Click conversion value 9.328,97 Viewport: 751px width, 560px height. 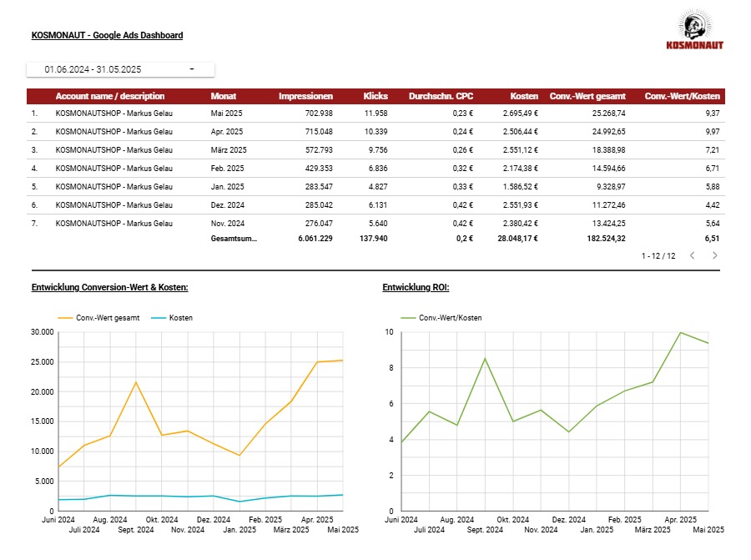pyautogui.click(x=611, y=187)
